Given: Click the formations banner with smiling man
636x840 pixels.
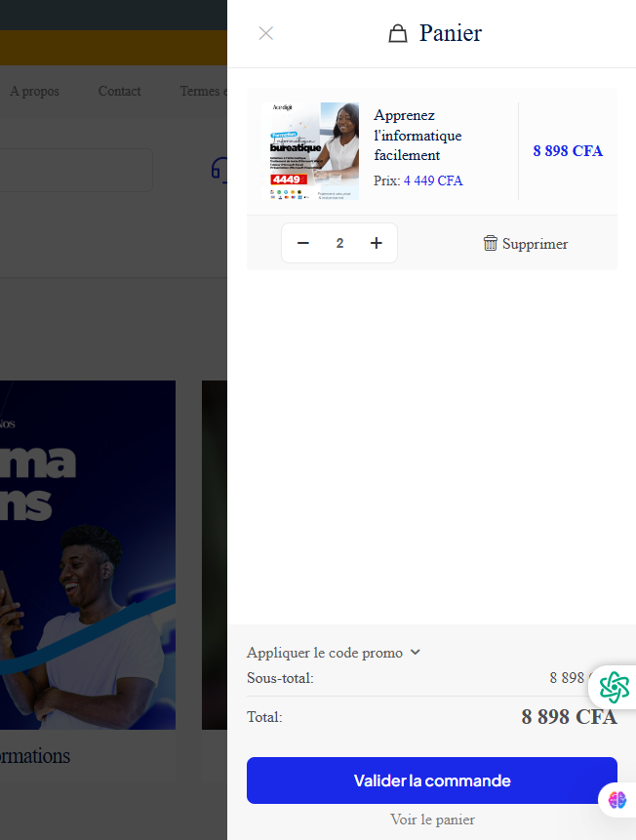Looking at the screenshot, I should tap(88, 555).
